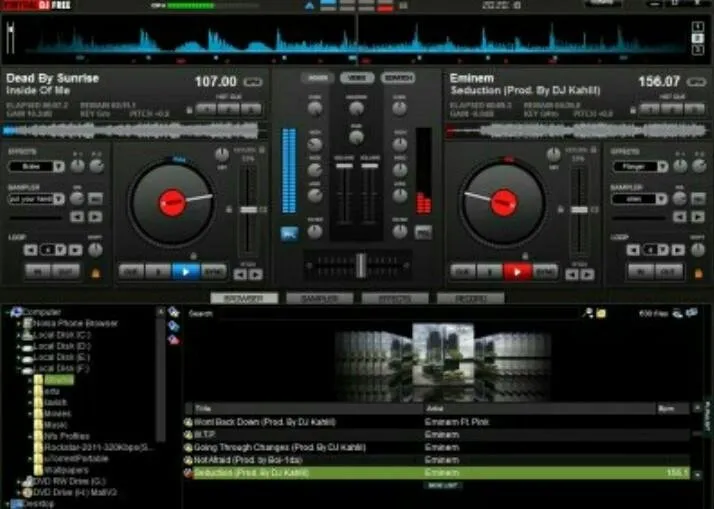The width and height of the screenshot is (714, 509).
Task: Nudge pitch down on Dead By Sunrise deck
Action: point(240,275)
